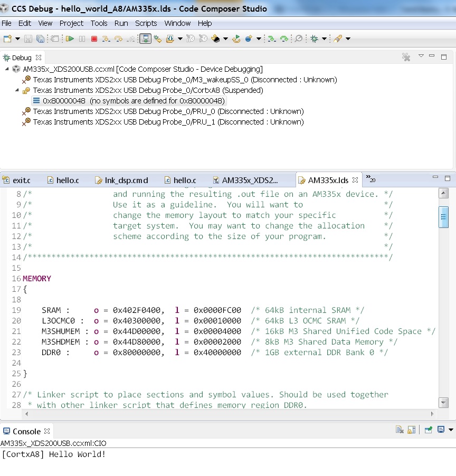This screenshot has height=476, width=456.
Task: Click the Step Into icon
Action: tap(106, 39)
